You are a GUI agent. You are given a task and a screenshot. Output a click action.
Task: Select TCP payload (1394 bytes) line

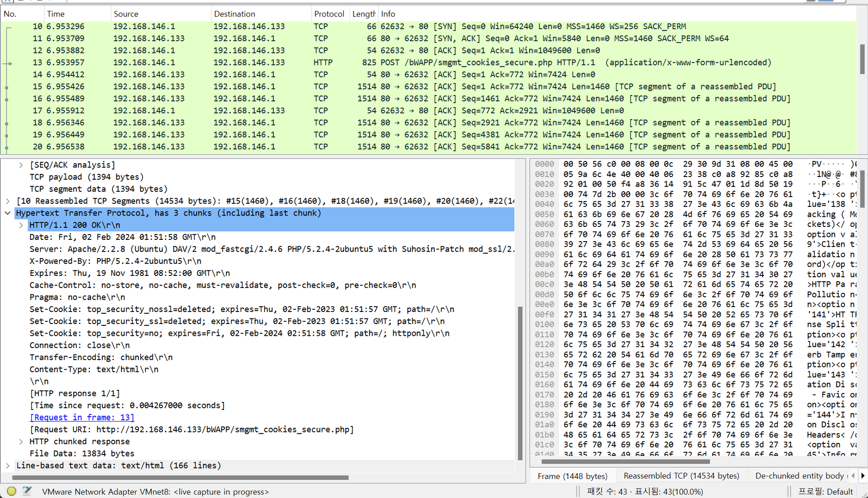[x=87, y=177]
